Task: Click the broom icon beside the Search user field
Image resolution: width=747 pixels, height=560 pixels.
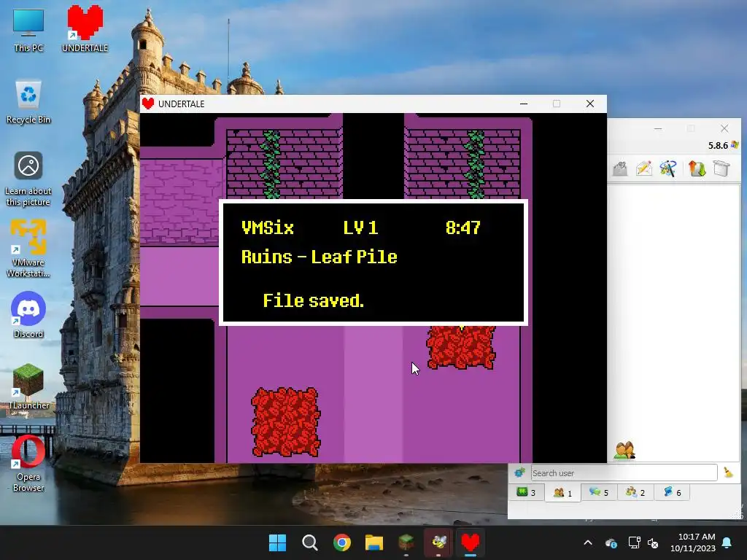Action: [x=728, y=472]
